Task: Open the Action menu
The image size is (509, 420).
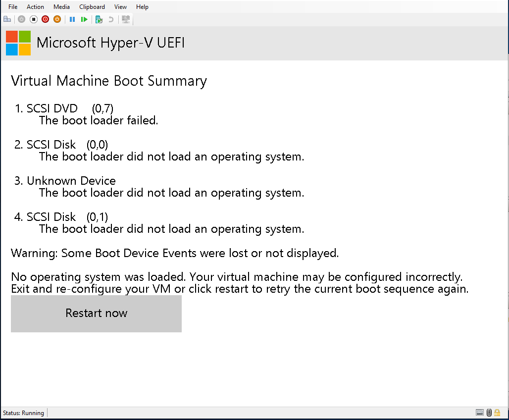Action: pyautogui.click(x=35, y=7)
